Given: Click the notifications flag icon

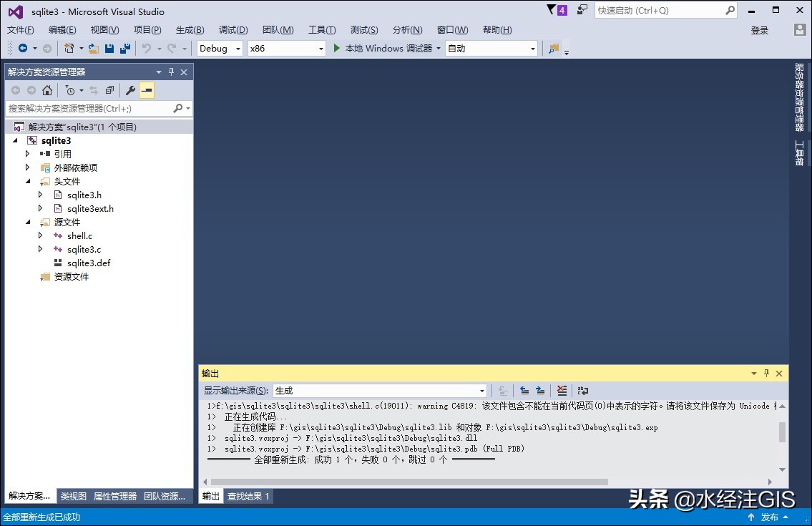Looking at the screenshot, I should pos(552,9).
